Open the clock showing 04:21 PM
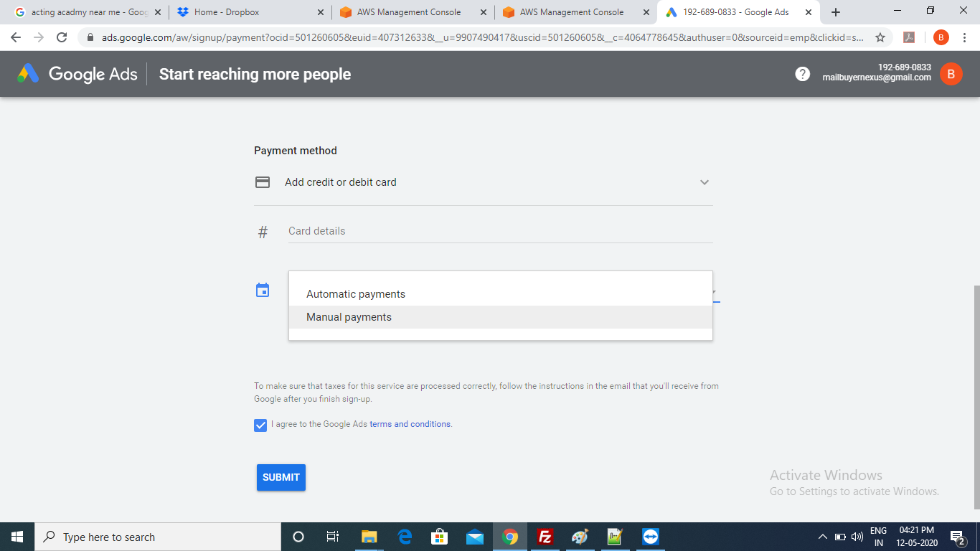The height and width of the screenshot is (551, 980). [918, 537]
